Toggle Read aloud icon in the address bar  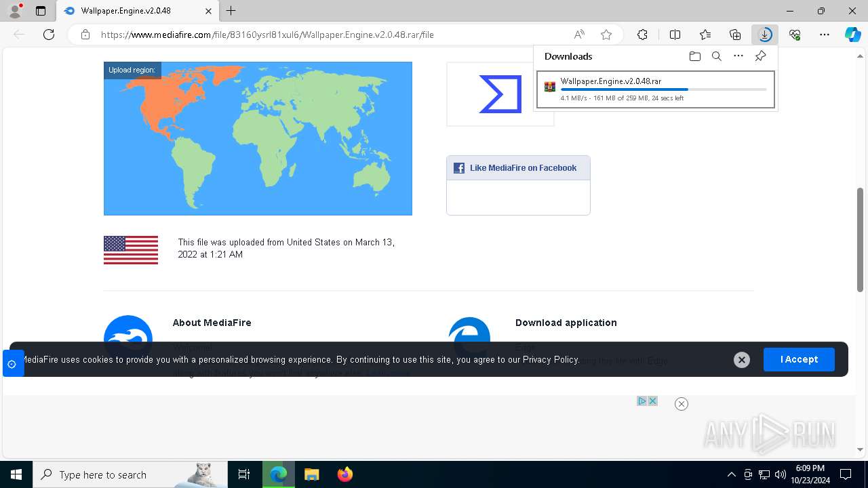(x=579, y=35)
